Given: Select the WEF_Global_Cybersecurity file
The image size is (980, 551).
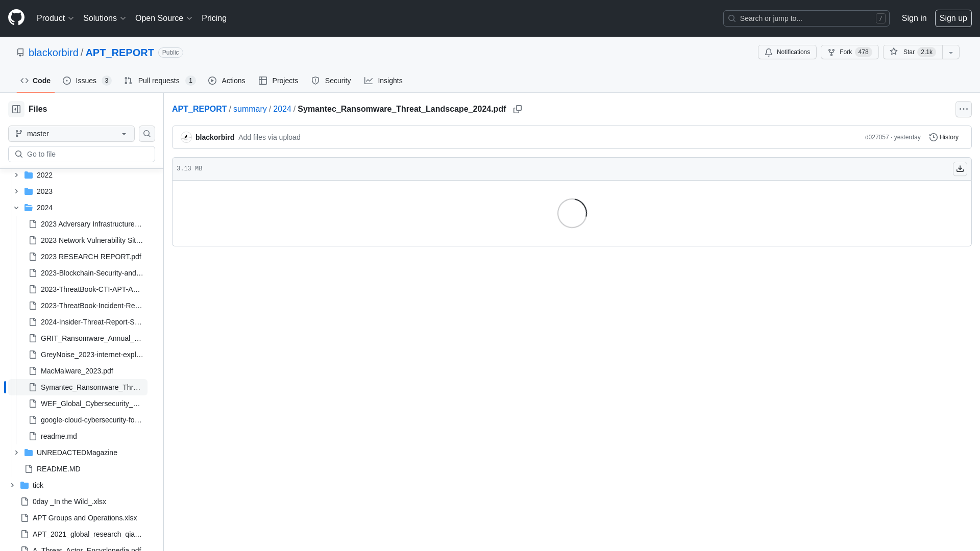Looking at the screenshot, I should (x=91, y=404).
